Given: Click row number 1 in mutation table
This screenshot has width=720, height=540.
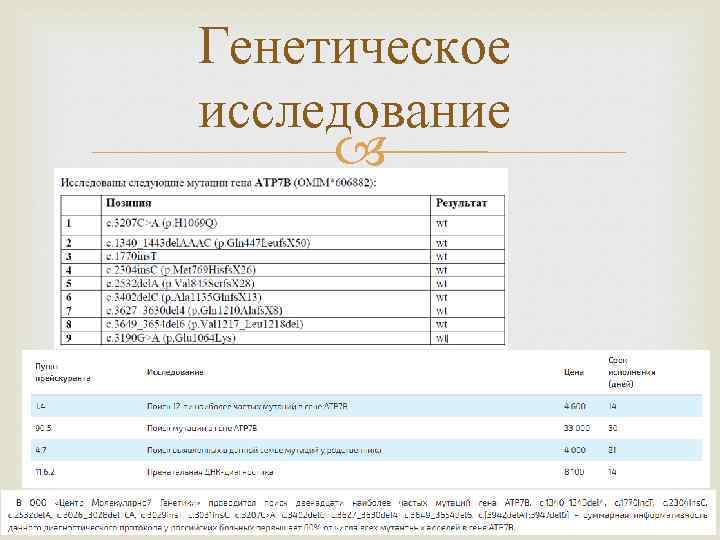Looking at the screenshot, I should (68, 224).
